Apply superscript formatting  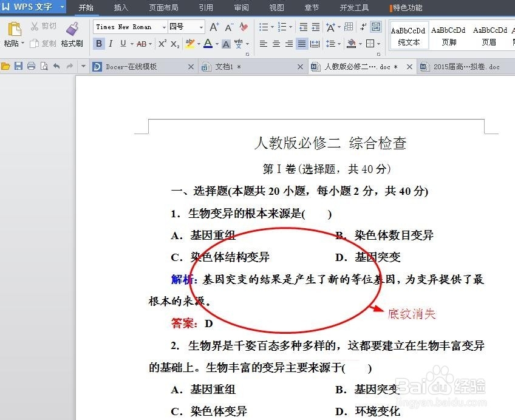click(162, 44)
